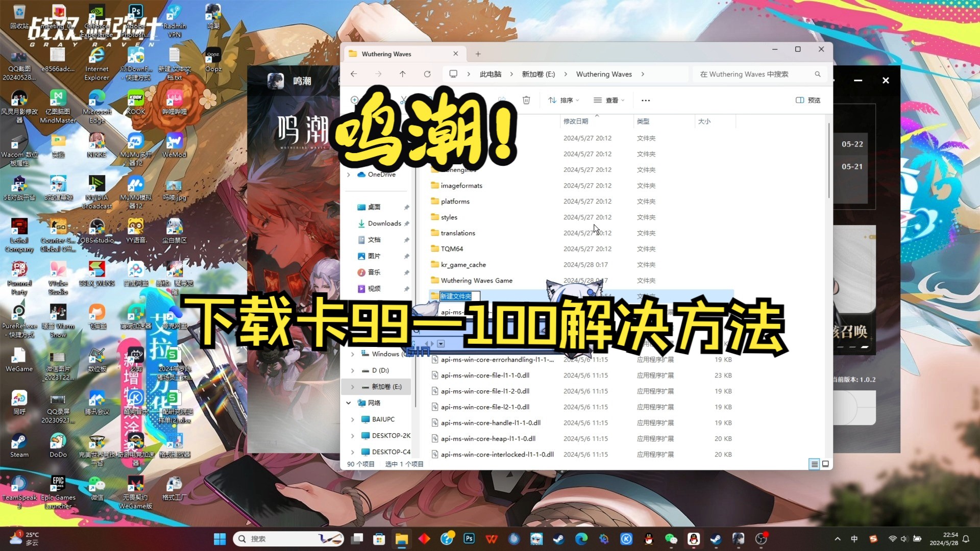This screenshot has height=551, width=980.
Task: Click the search magnifier icon in Explorer
Action: (x=818, y=74)
